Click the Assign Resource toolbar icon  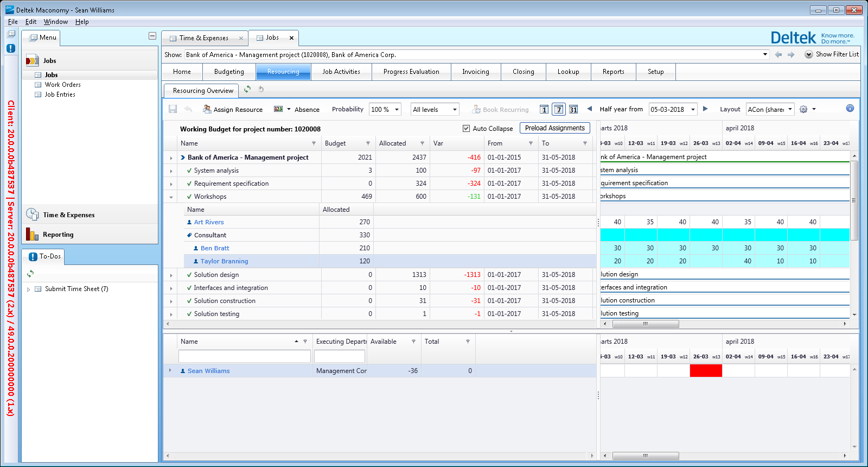pos(207,109)
